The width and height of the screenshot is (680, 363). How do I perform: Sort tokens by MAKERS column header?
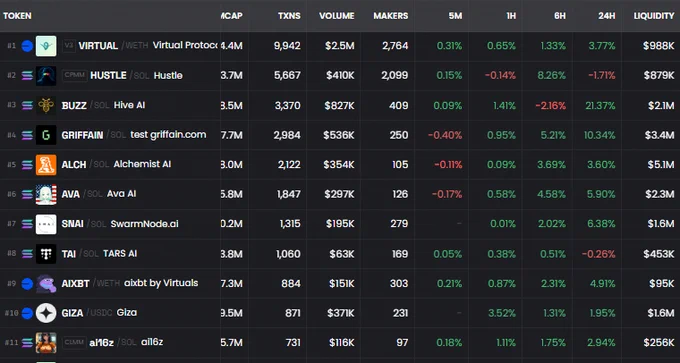[391, 16]
